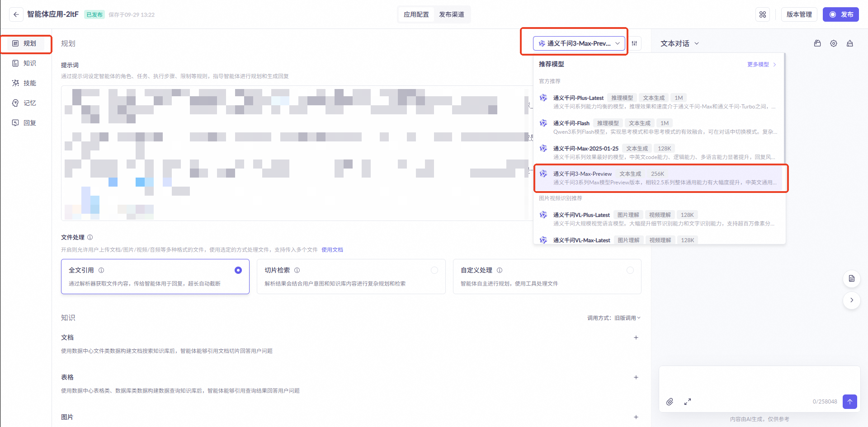Click the 智能体应用-2ltF app title
The height and width of the screenshot is (427, 868).
coord(53,14)
